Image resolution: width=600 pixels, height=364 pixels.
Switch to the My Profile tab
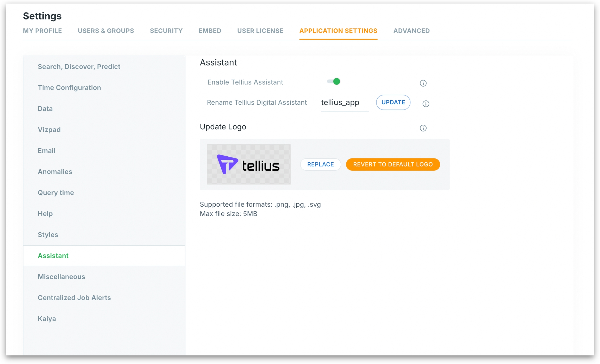click(x=42, y=31)
